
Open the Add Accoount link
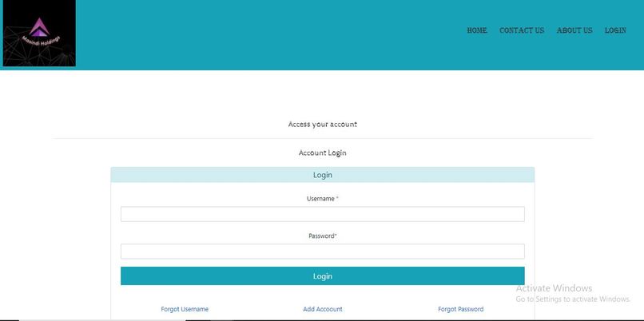pos(323,309)
